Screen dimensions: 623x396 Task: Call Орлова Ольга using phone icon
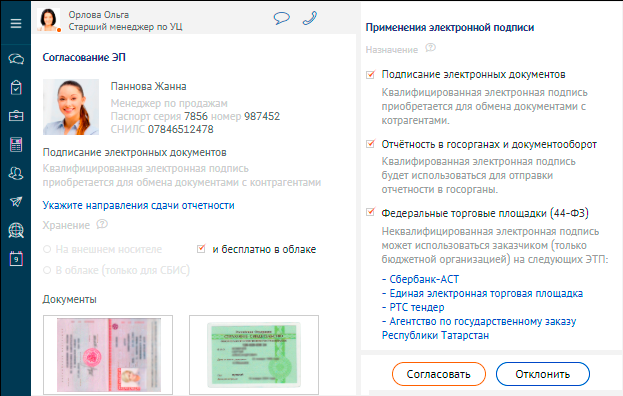pos(310,18)
